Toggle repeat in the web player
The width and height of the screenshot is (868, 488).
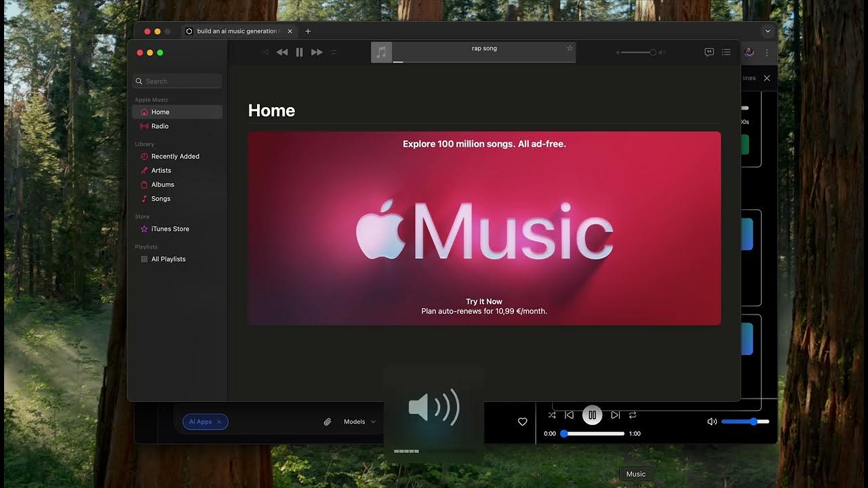pos(632,415)
